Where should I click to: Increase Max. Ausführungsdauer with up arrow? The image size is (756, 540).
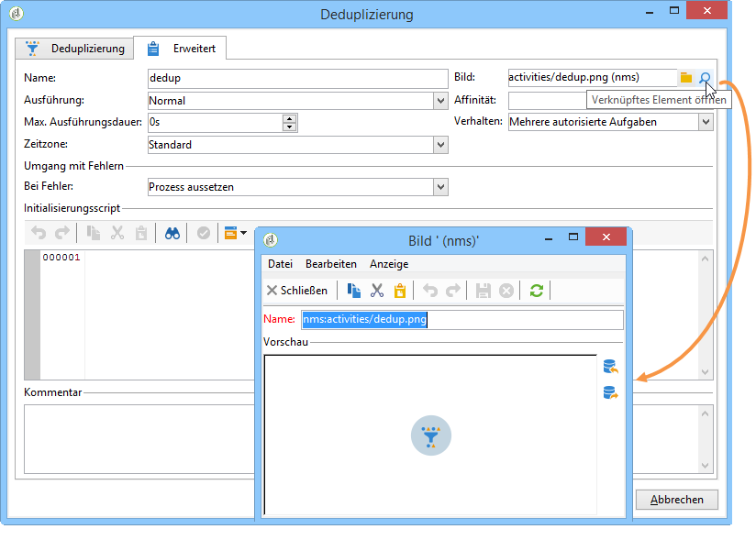(x=290, y=118)
